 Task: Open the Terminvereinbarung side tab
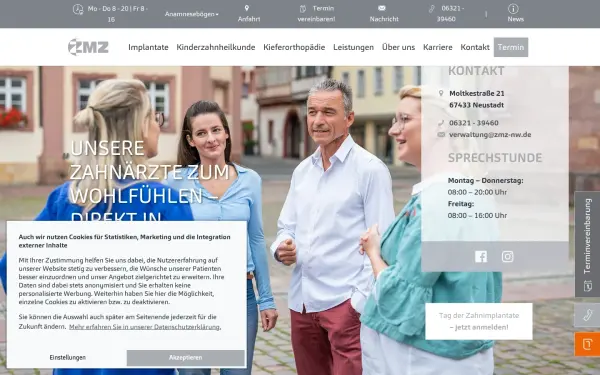tap(587, 244)
